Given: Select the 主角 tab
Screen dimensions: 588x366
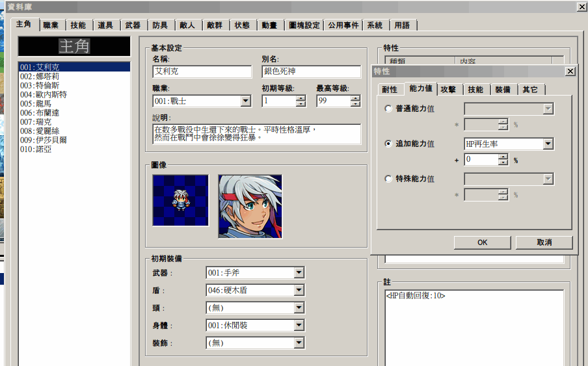Looking at the screenshot, I should pyautogui.click(x=23, y=24).
